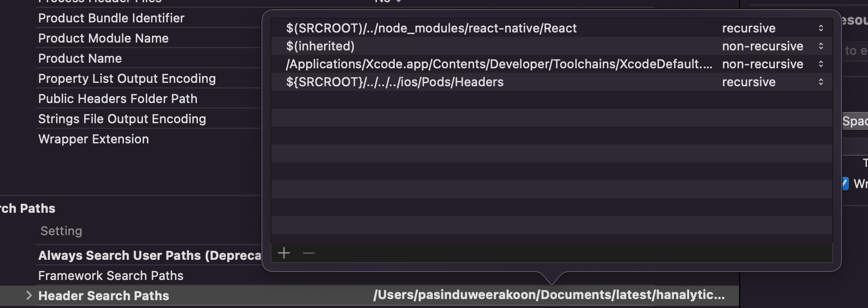Select Always Search User Paths setting

(x=150, y=256)
